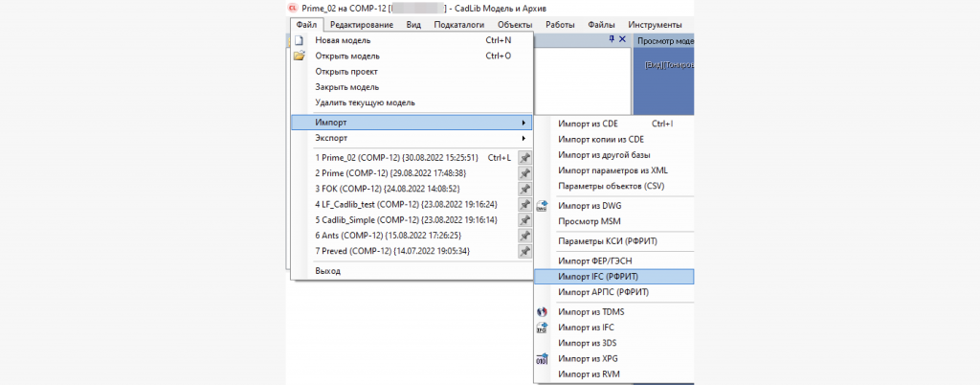Click the TDMS import icon
The image size is (980, 385).
coord(543,312)
